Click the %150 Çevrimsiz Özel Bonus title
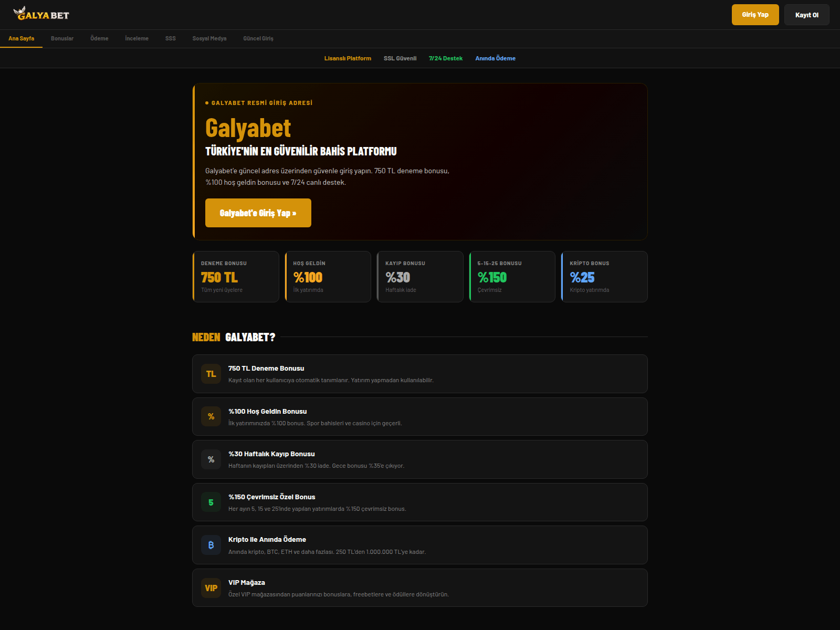 (272, 497)
